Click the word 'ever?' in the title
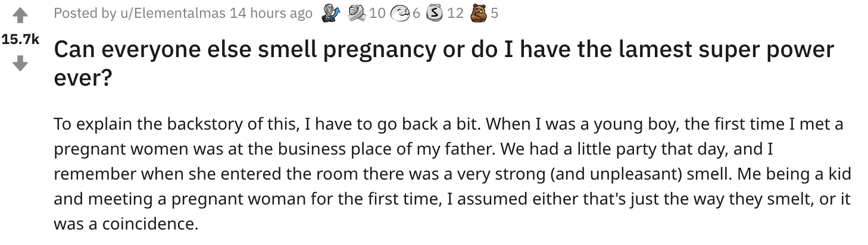868x245 pixels. pos(83,77)
